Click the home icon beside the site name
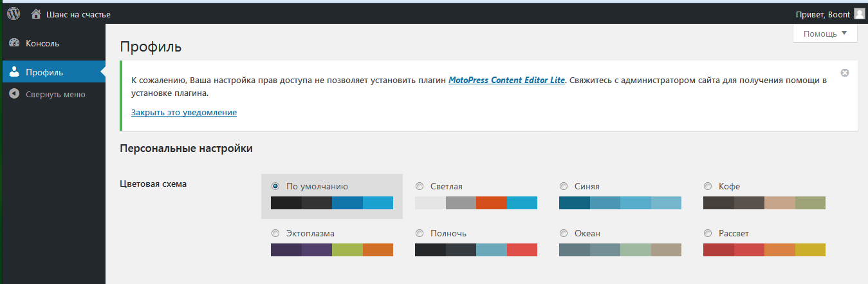This screenshot has width=868, height=284. pyautogui.click(x=36, y=14)
